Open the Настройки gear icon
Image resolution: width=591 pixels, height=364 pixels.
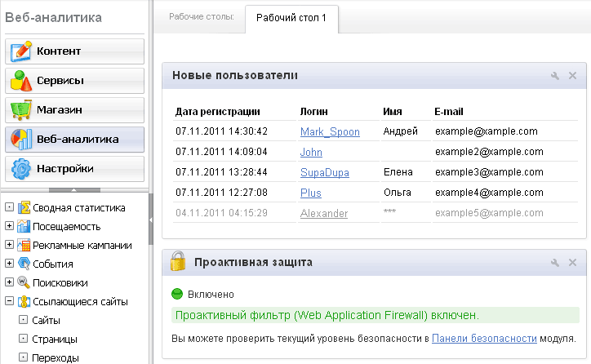(x=21, y=168)
